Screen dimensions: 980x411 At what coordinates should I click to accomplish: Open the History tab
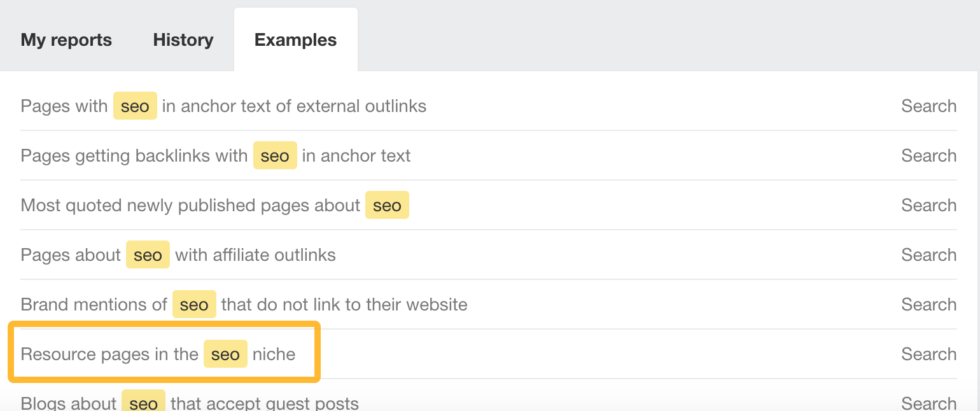pyautogui.click(x=183, y=39)
